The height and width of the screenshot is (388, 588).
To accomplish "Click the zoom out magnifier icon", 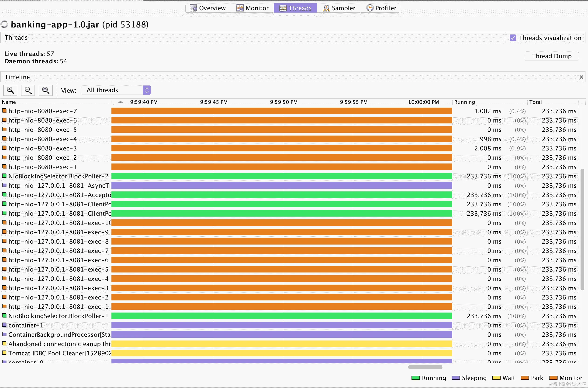I will [28, 90].
